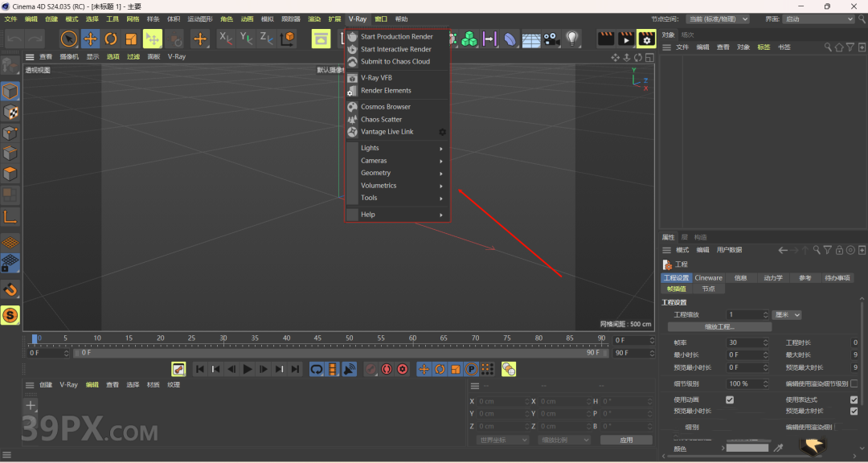
Task: Enable Model mode in left sidebar
Action: pyautogui.click(x=10, y=91)
